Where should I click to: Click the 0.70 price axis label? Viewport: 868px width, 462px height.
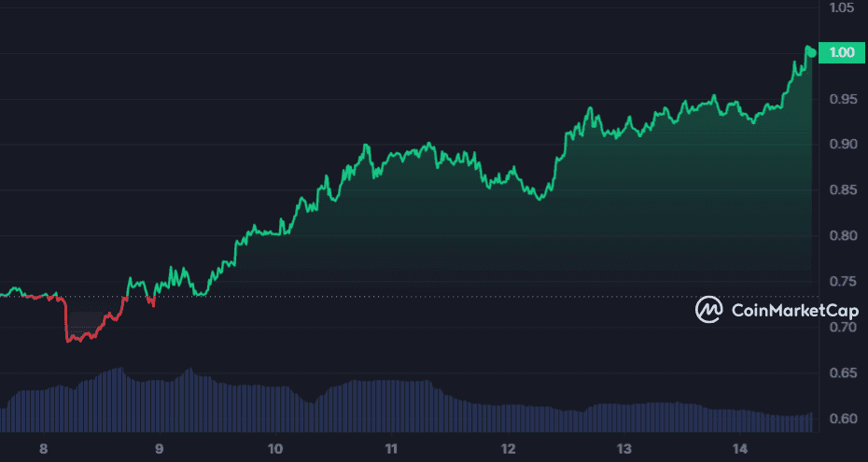coord(842,328)
